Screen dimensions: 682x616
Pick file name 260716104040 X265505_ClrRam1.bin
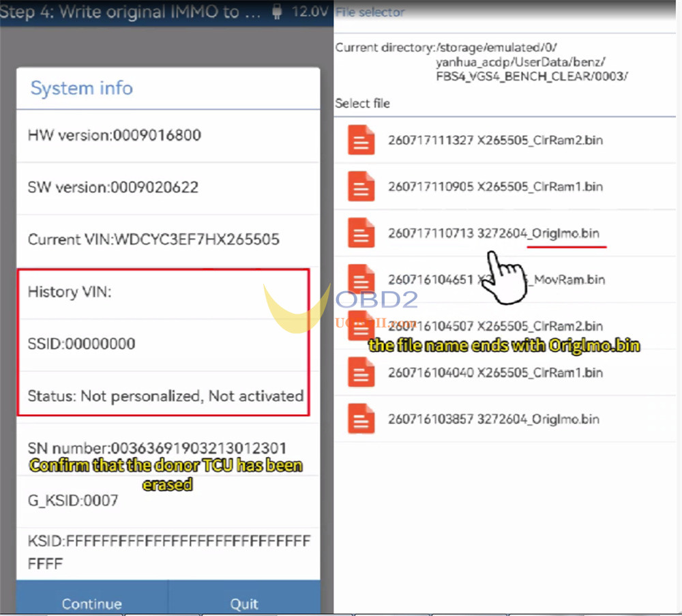pyautogui.click(x=495, y=372)
